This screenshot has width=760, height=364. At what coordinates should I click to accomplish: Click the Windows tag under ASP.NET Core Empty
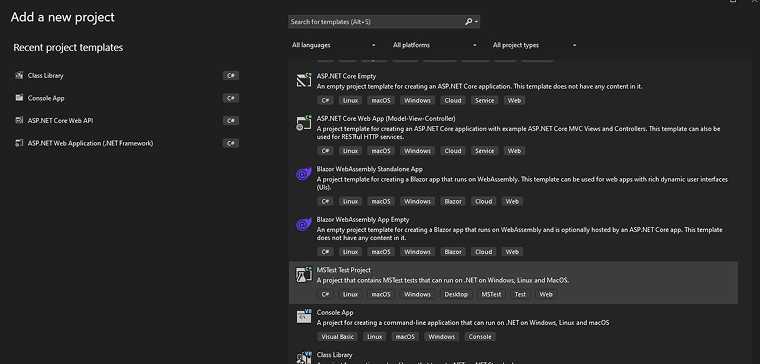[x=417, y=100]
